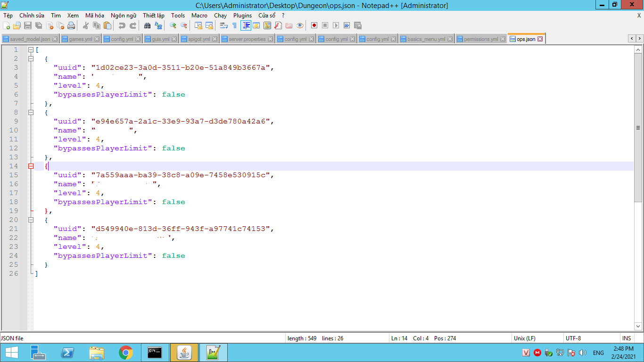Viewport: 644px width, 362px height.
Task: Click the Cut scissors icon
Action: pyautogui.click(x=86, y=25)
